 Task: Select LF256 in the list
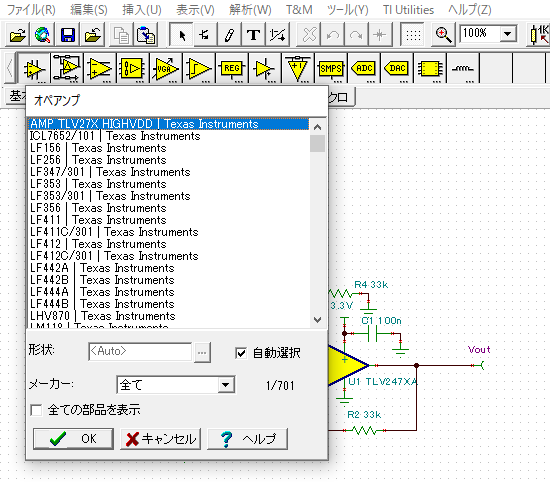pos(168,160)
